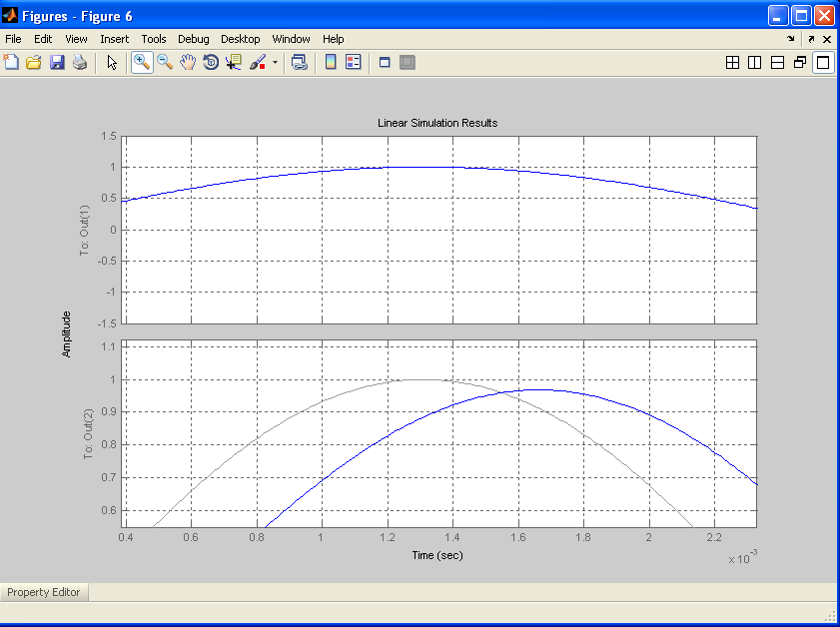The image size is (840, 627).
Task: Open the Desktop menu
Action: pos(240,39)
